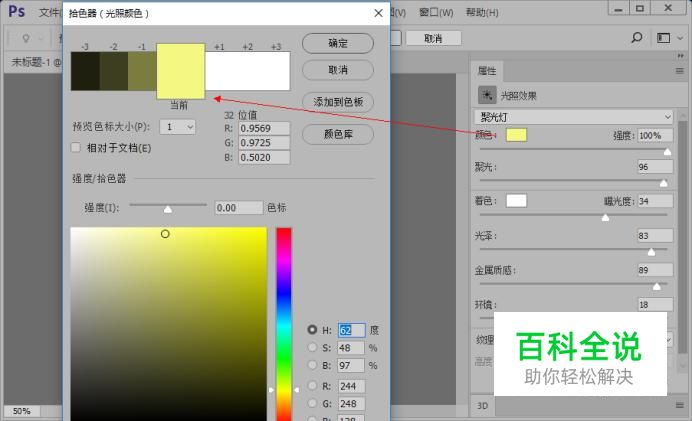The width and height of the screenshot is (692, 421).
Task: Select the R red radio button
Action: click(x=312, y=386)
